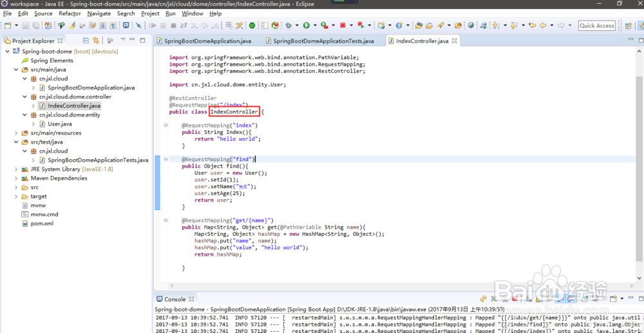Click the Save toolbar icon
Image resolution: width=644 pixels, height=333 pixels.
click(26, 26)
